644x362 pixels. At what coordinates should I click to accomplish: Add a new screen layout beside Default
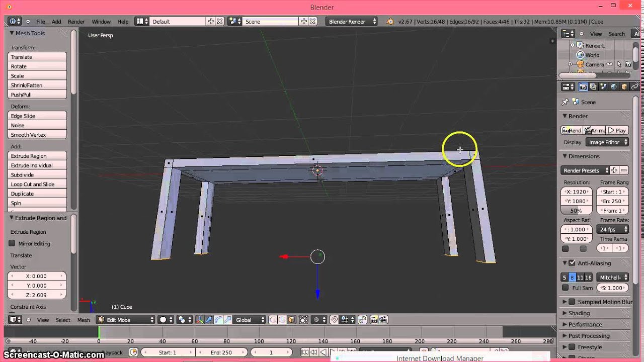point(211,22)
